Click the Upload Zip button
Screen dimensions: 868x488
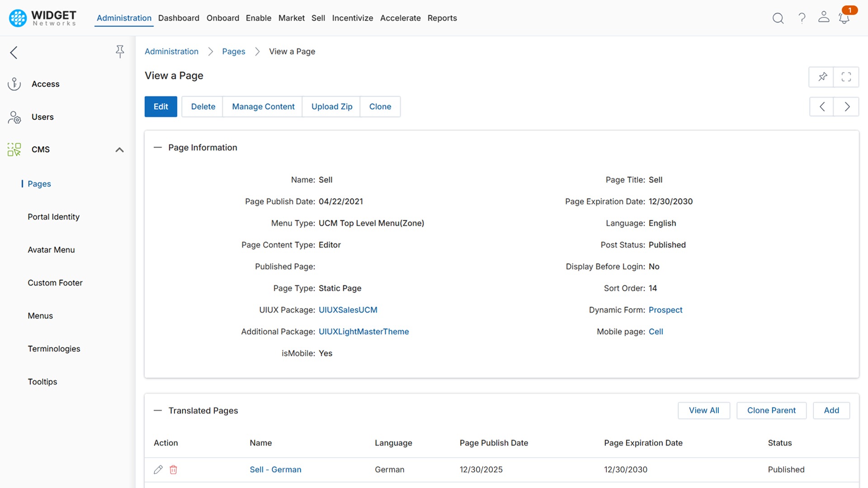pyautogui.click(x=331, y=107)
